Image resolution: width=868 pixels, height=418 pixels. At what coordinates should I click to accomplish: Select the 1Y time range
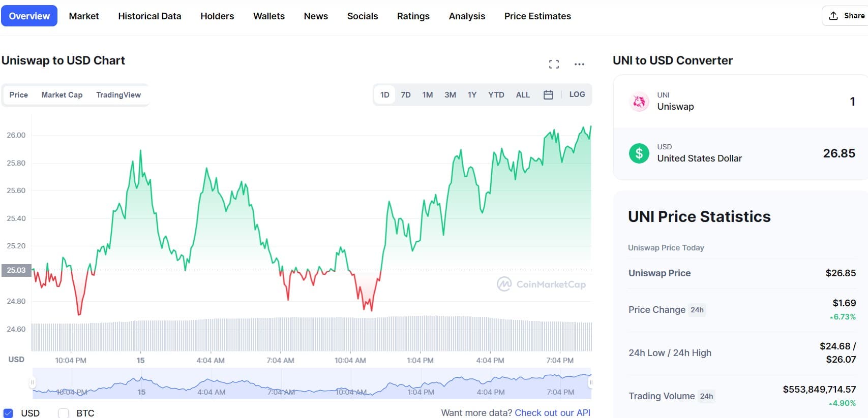pos(472,95)
